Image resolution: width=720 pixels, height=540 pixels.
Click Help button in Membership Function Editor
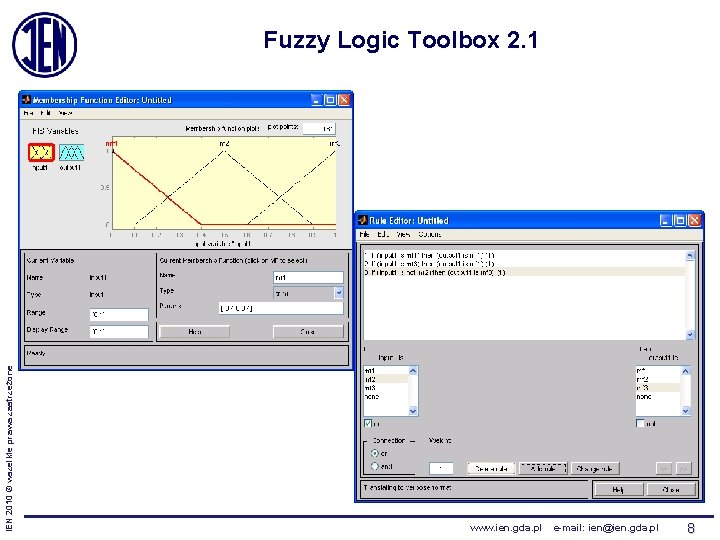[x=194, y=332]
